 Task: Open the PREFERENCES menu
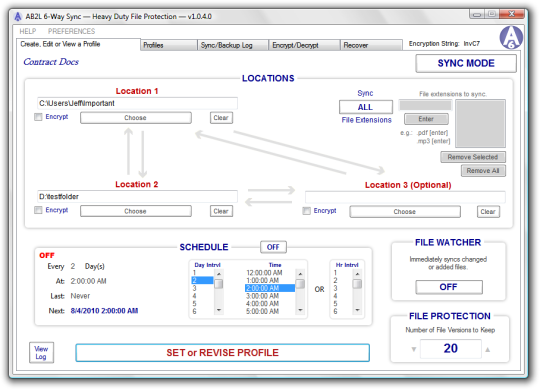(x=71, y=31)
